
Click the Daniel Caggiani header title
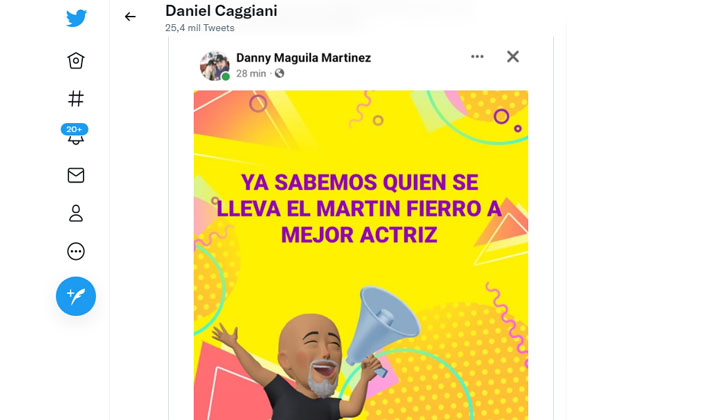tap(221, 11)
